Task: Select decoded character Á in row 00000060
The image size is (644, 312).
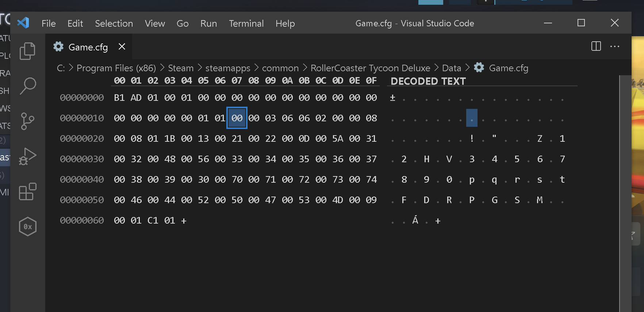Action: point(415,220)
